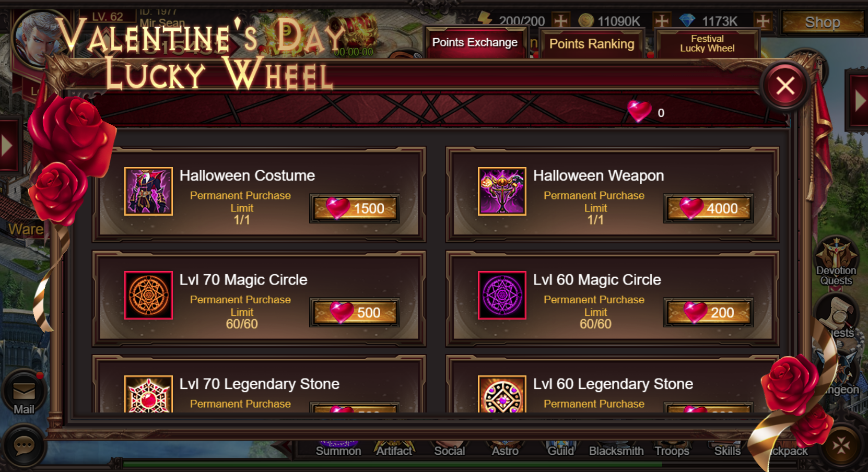Expand the right side arrow panel
The image size is (868, 472).
point(859,101)
